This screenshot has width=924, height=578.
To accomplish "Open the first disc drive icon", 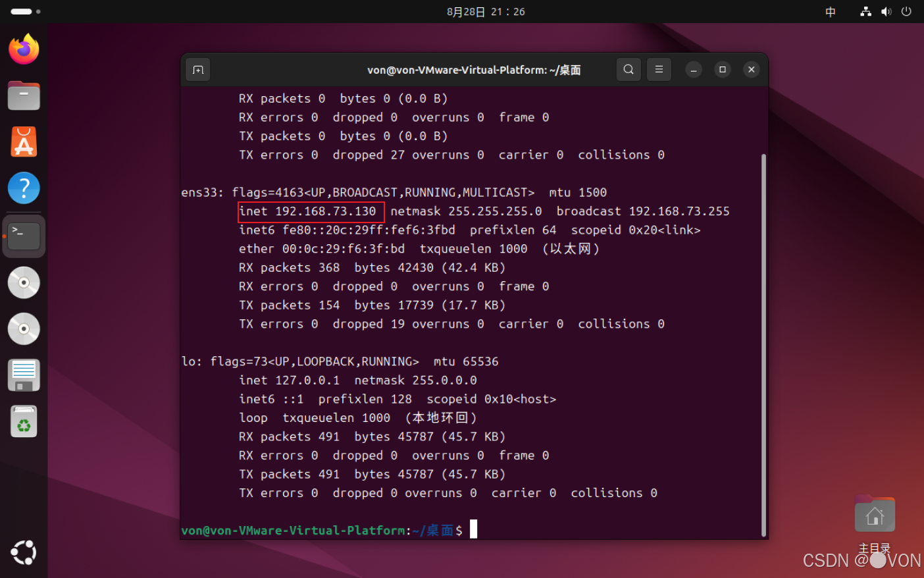I will pos(24,282).
